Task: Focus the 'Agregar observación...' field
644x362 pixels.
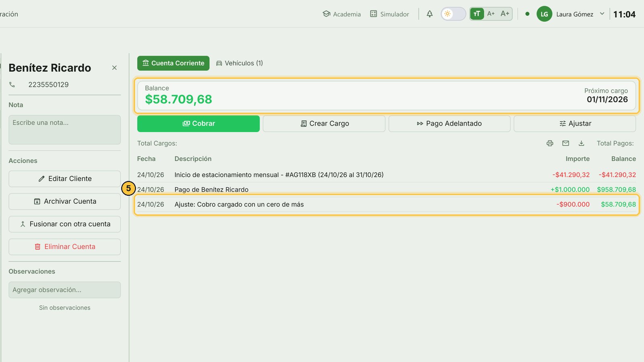Action: pyautogui.click(x=64, y=290)
